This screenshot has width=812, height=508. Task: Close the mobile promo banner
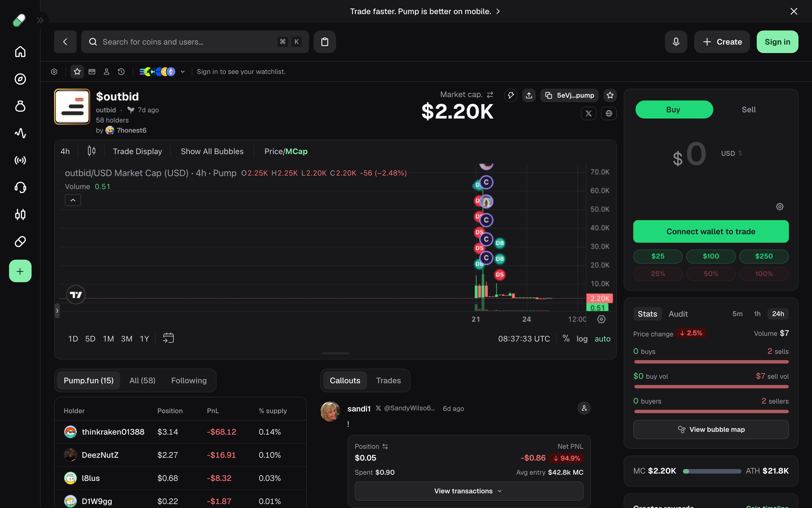(x=794, y=11)
